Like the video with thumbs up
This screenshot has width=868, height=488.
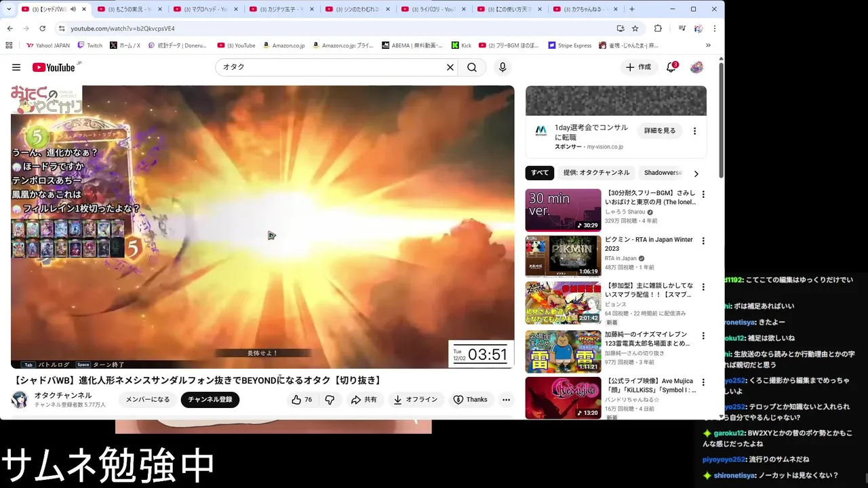point(302,400)
